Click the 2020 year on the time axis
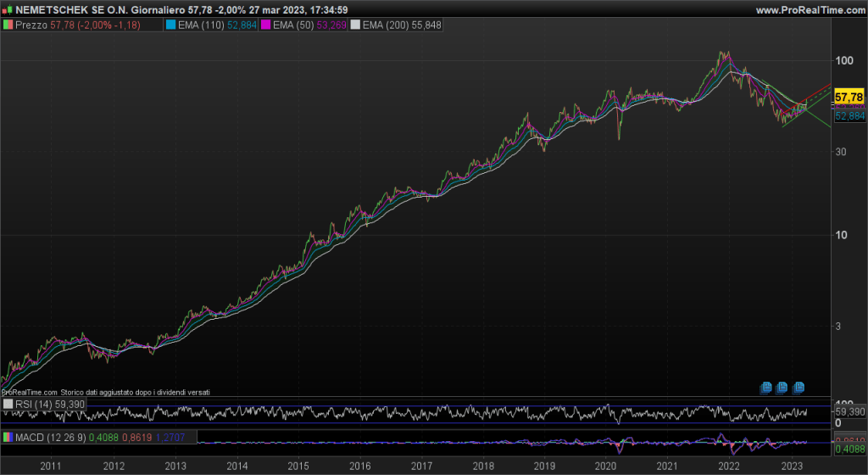This screenshot has height=475, width=868. pos(605,466)
